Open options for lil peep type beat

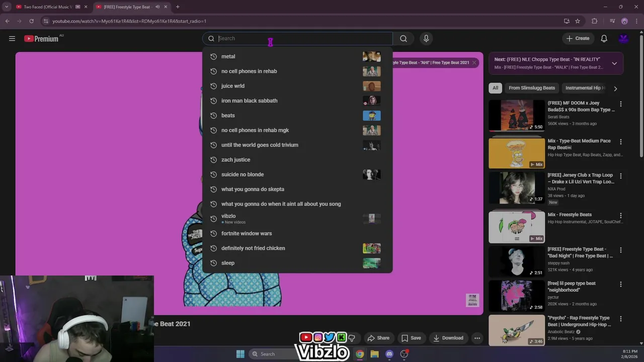(621, 284)
